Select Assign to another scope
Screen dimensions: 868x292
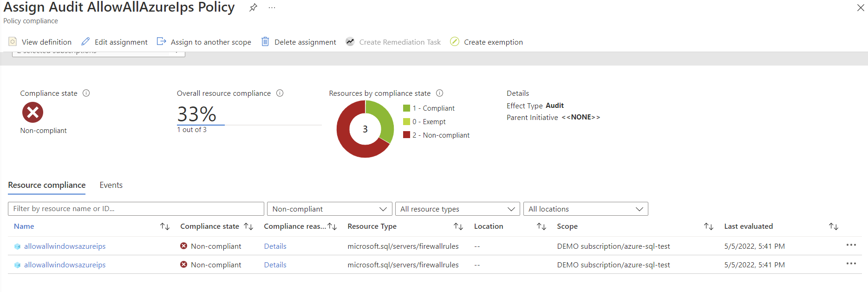coord(211,42)
